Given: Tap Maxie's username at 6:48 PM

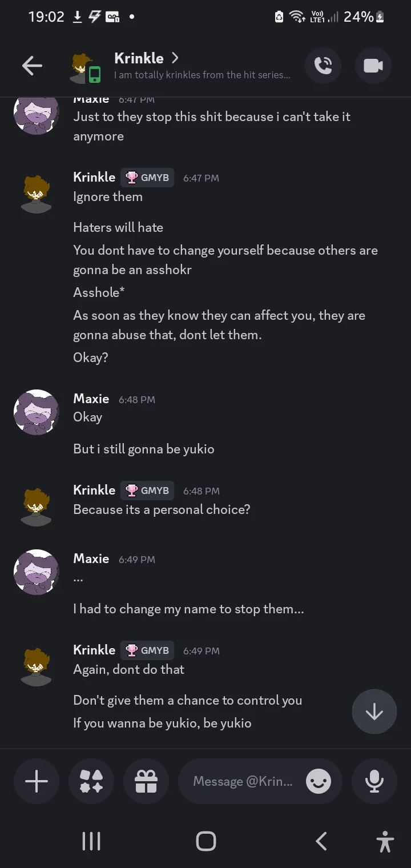Looking at the screenshot, I should 91,399.
